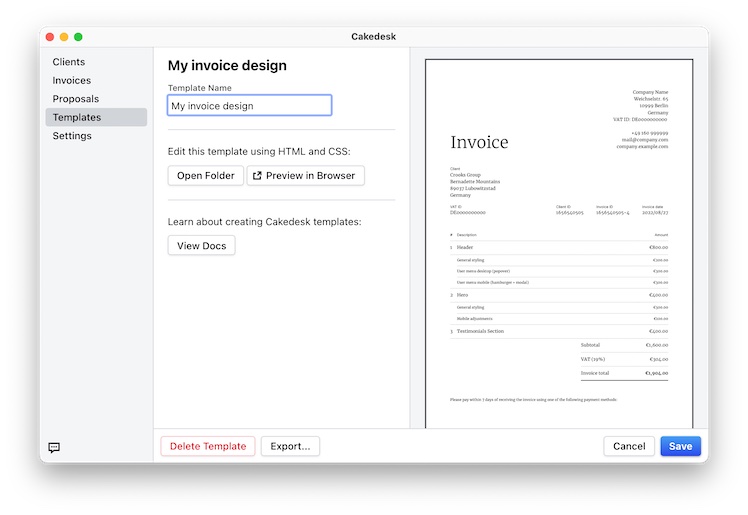Image resolution: width=748 pixels, height=515 pixels.
Task: Open the Export... dialog
Action: pyautogui.click(x=290, y=447)
